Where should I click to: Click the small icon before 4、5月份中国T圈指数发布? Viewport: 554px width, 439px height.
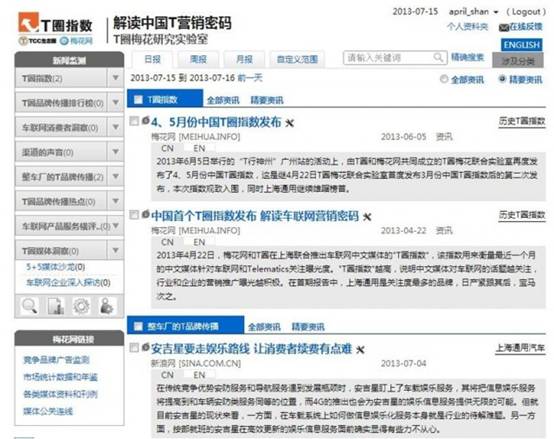pos(146,120)
